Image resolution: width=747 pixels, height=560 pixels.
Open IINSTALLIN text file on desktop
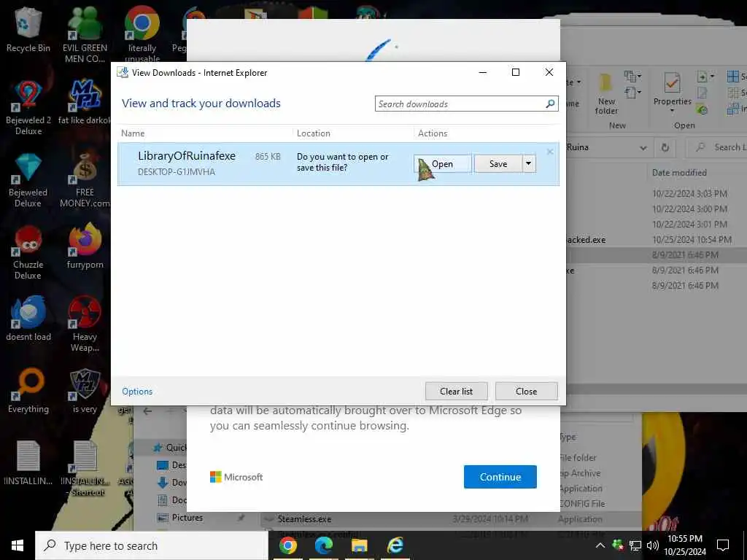pos(28,463)
